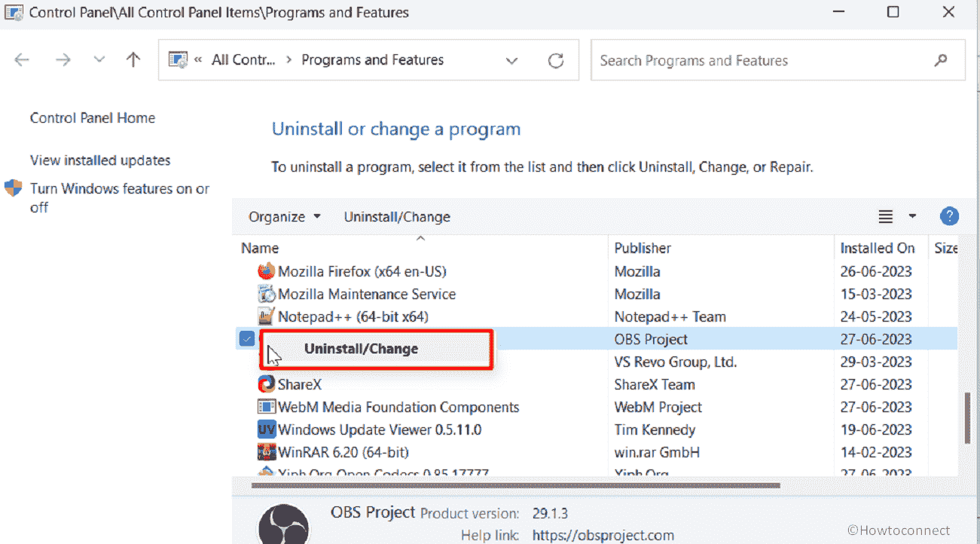Click the vertical scrollbar of program list
The image size is (980, 544).
967,418
